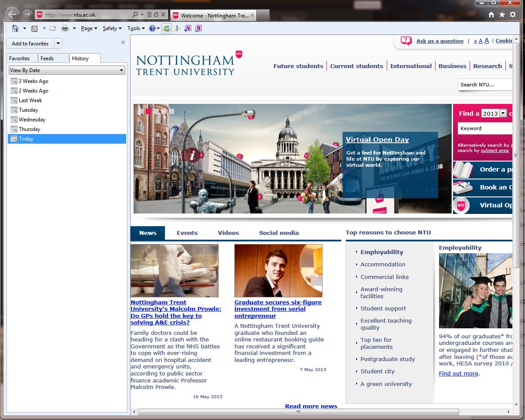Click the RSS feeds icon
This screenshot has width=525, height=420.
coord(34,28)
